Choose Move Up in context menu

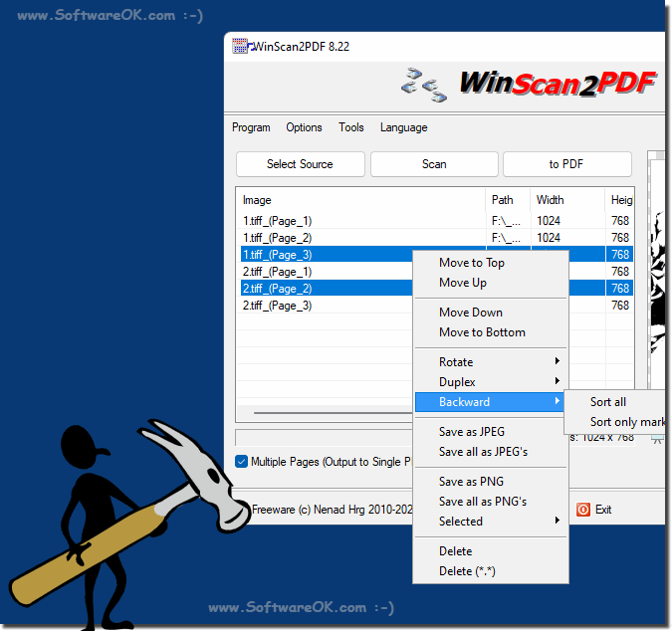[x=491, y=283]
